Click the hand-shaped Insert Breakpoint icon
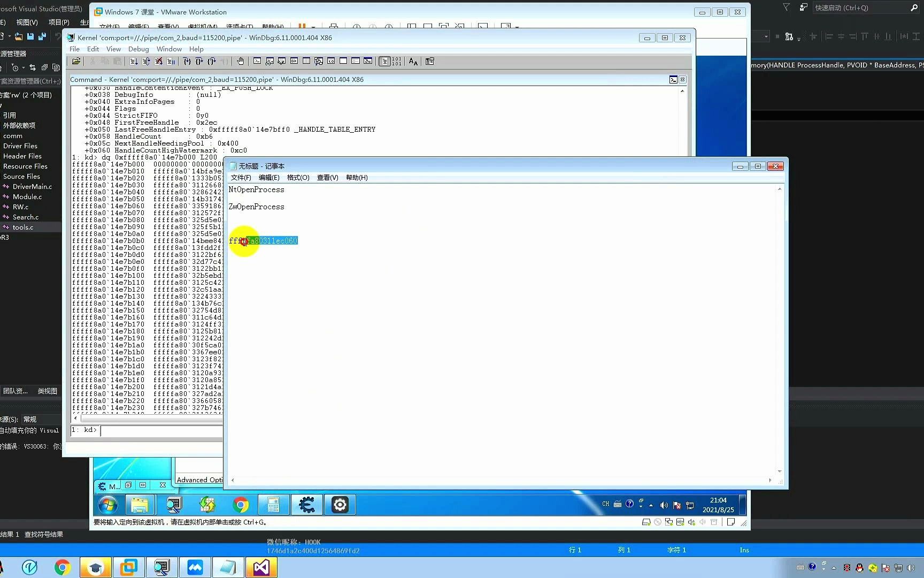Screen dimensions: 924x578 coord(240,62)
